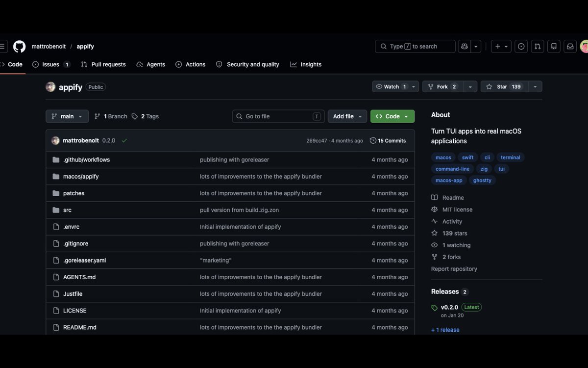588x368 pixels.
Task: Open the pull requests icon in the top header
Action: pos(538,47)
